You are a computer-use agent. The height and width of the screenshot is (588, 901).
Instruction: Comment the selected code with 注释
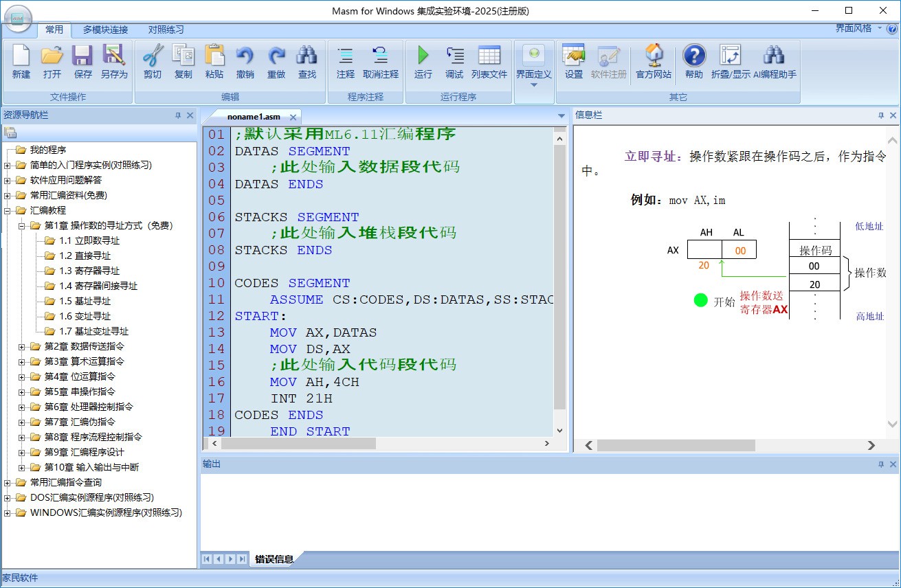point(345,62)
